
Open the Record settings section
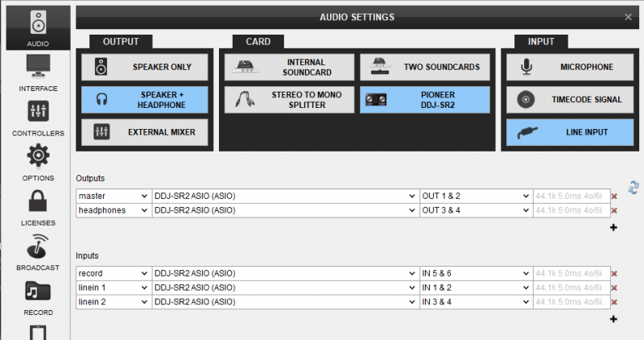coord(38,297)
